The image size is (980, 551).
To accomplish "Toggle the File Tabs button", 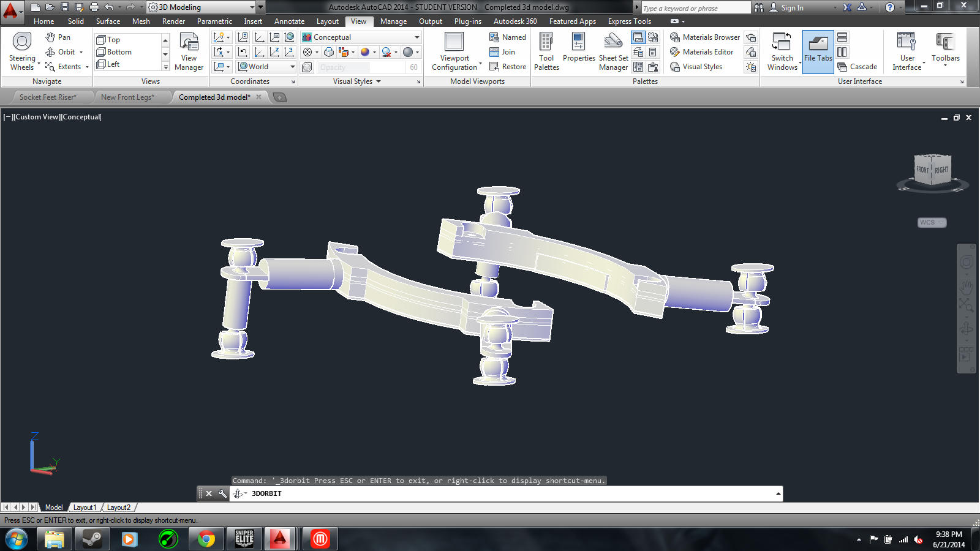I will pos(818,51).
